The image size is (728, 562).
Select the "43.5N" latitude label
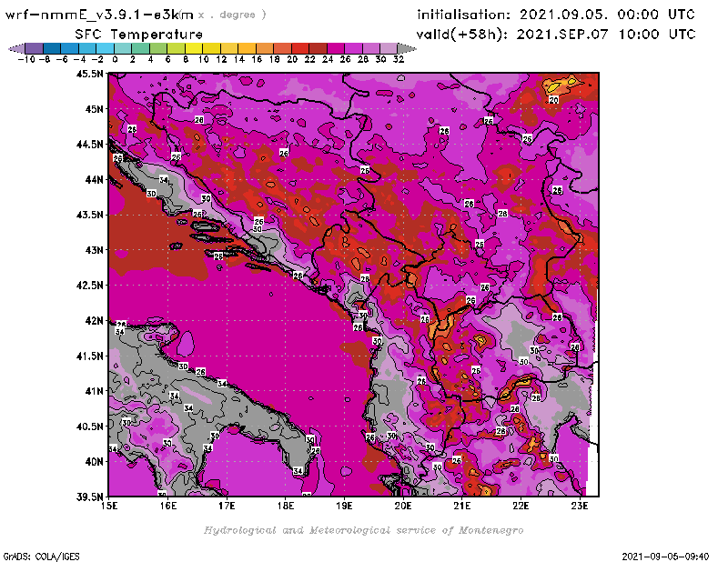(x=89, y=215)
